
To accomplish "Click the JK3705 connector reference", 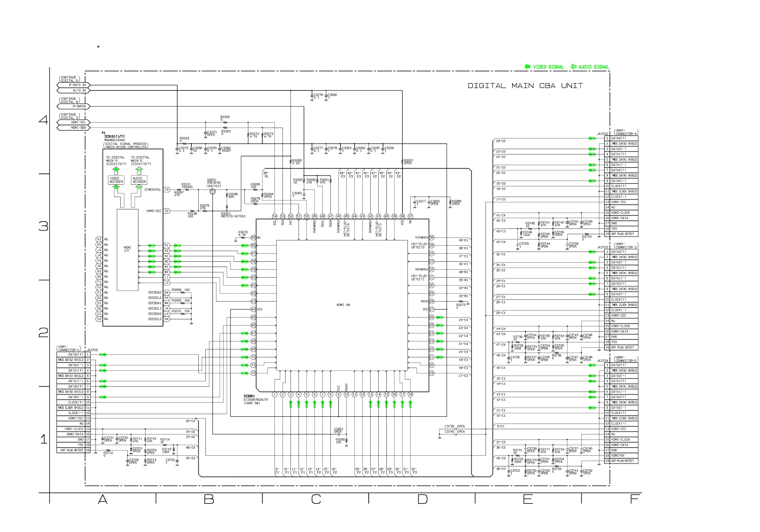I will coord(92,350).
